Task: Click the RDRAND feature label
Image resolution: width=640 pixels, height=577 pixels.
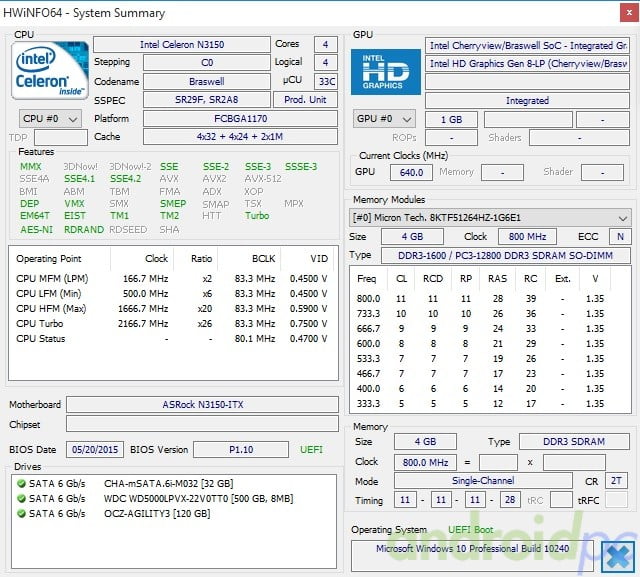Action: click(x=84, y=230)
